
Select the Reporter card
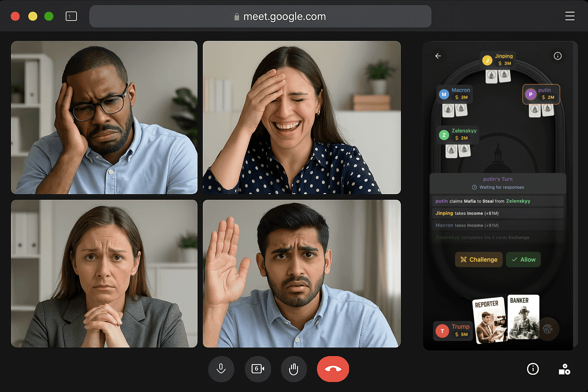(489, 320)
